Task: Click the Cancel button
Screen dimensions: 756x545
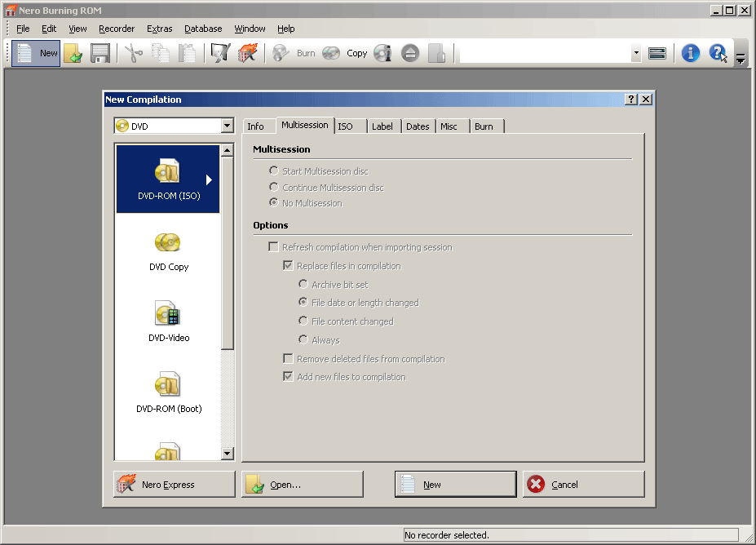Action: [x=584, y=485]
